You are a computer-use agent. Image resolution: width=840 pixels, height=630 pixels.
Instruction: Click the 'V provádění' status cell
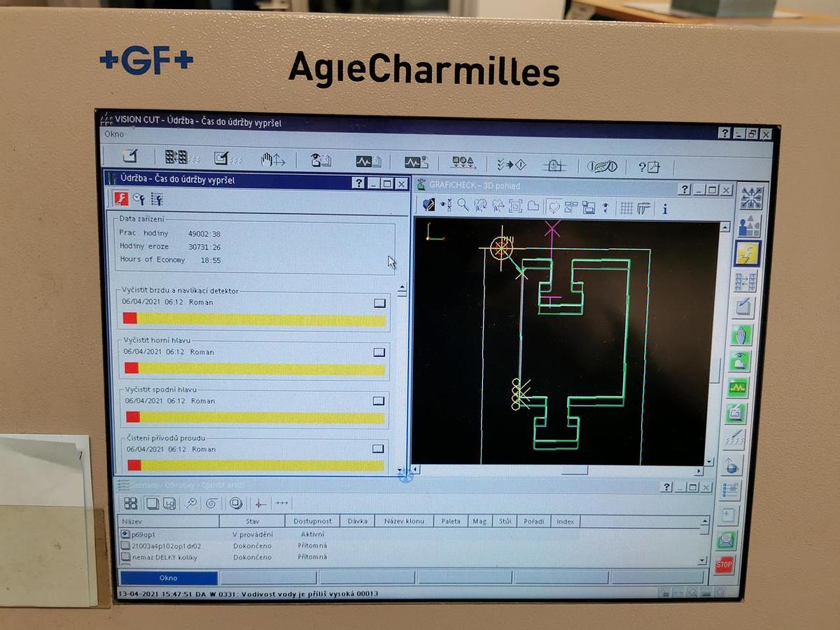pyautogui.click(x=253, y=534)
